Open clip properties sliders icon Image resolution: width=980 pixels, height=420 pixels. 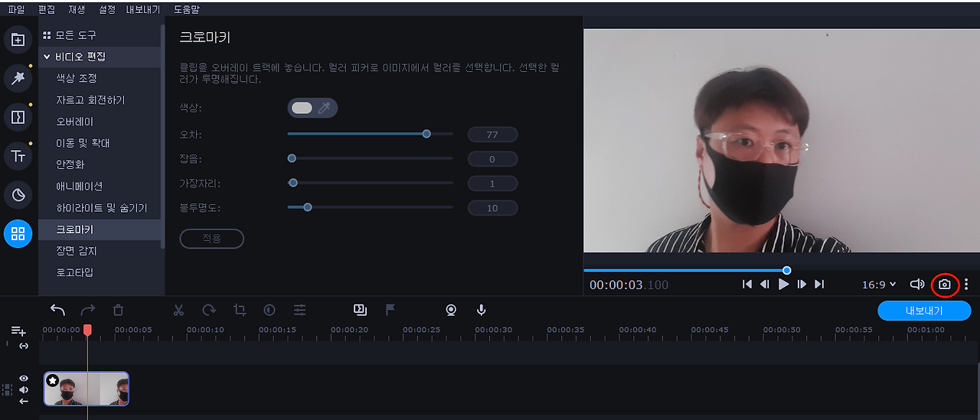click(x=299, y=310)
